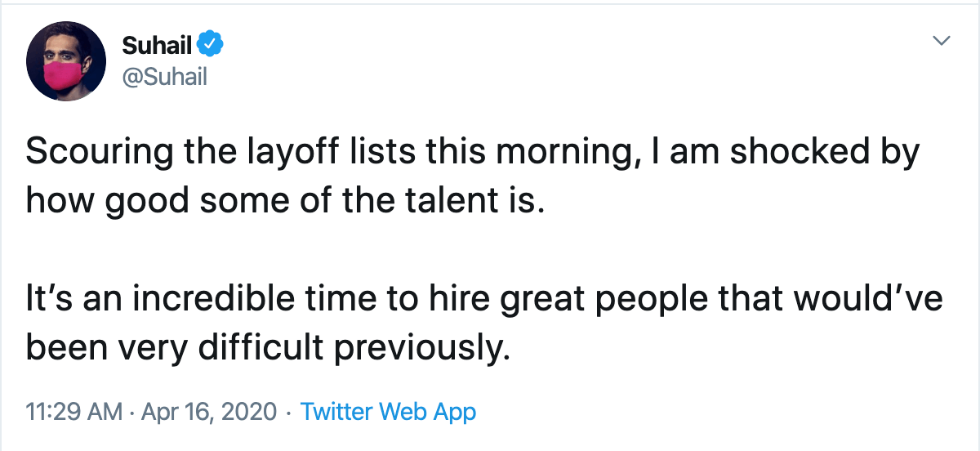Image resolution: width=980 pixels, height=451 pixels.
Task: Click the Twitter Web App source link
Action: tap(388, 412)
